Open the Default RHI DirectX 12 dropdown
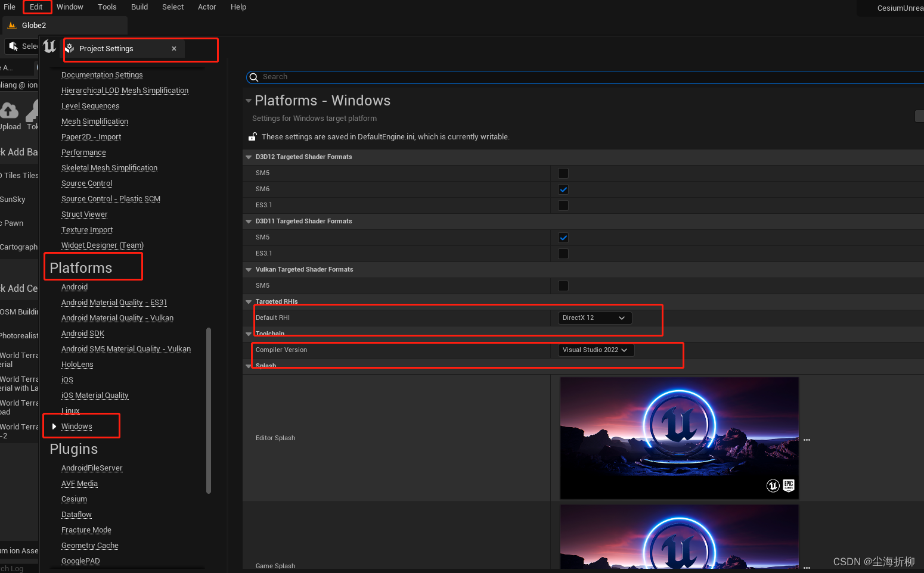924x573 pixels. (x=594, y=318)
